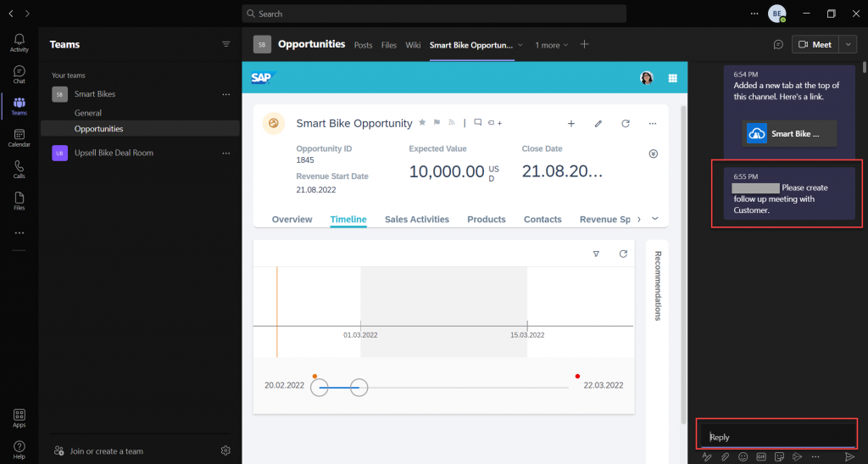Screen dimensions: 868x464
Task: Open the Chat section
Action: click(19, 74)
